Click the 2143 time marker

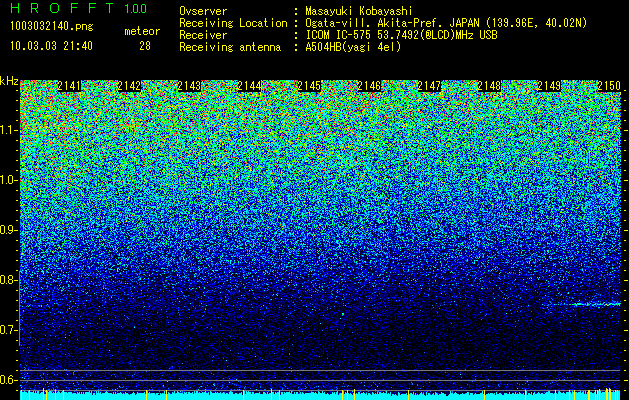pyautogui.click(x=189, y=86)
